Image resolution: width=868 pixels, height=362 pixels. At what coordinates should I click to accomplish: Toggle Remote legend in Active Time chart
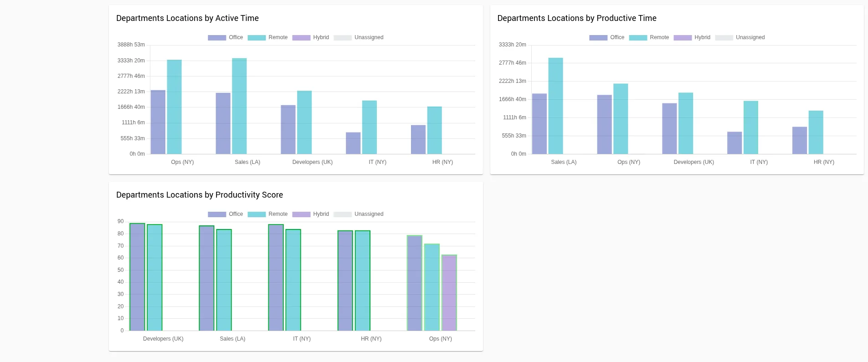pos(267,37)
